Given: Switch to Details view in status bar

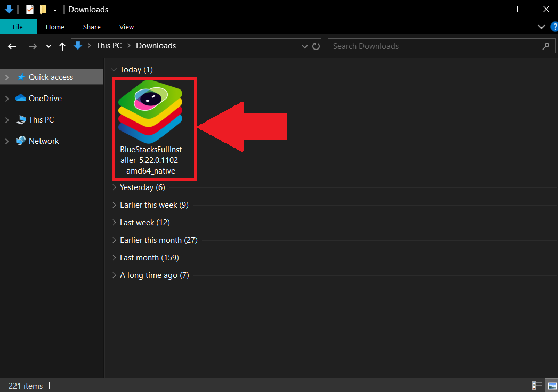Looking at the screenshot, I should pyautogui.click(x=536, y=386).
